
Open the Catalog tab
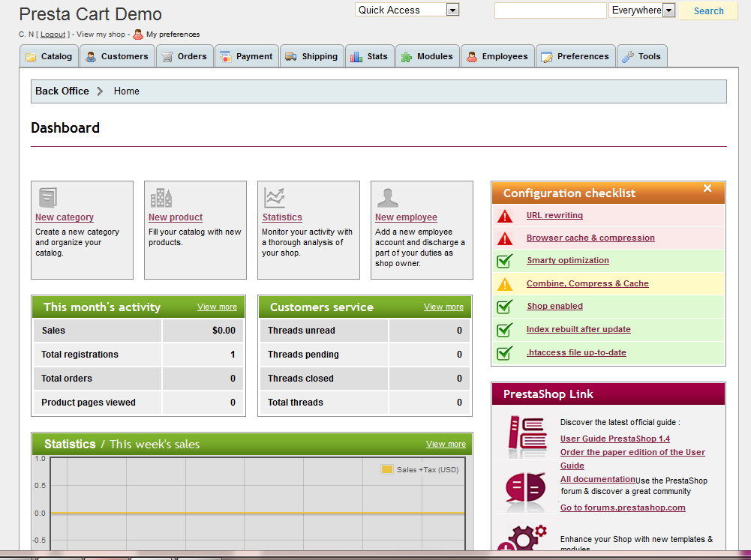tap(50, 56)
